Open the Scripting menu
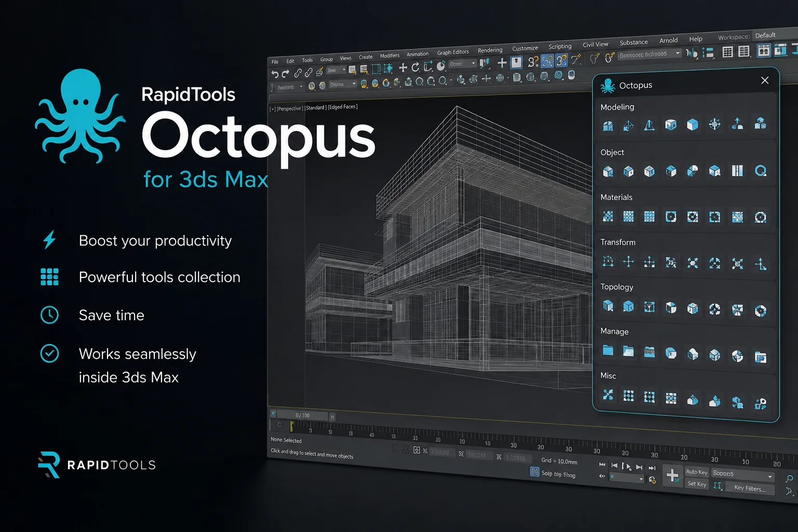Screen dimensions: 798x532 (560, 46)
